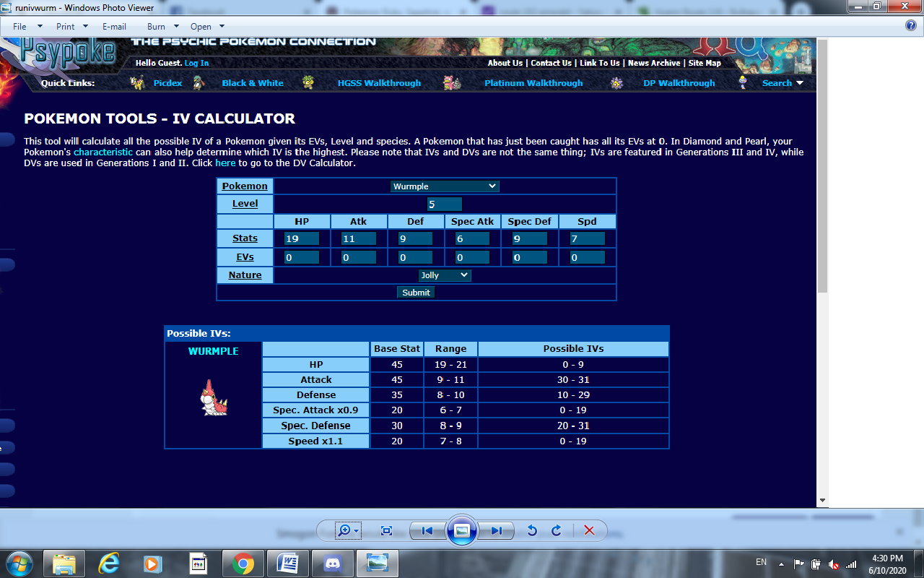Open Windows Media Player taskbar icon
The height and width of the screenshot is (578, 924).
(x=153, y=564)
